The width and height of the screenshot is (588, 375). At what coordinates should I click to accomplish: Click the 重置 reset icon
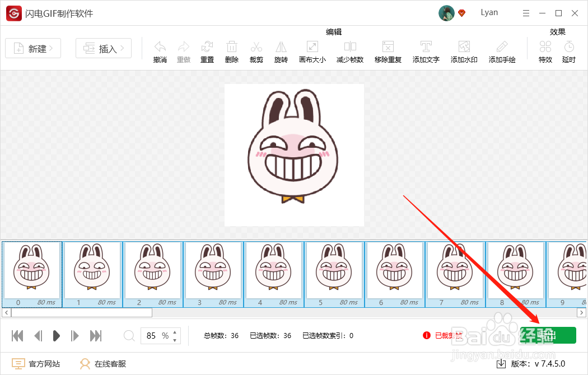(207, 47)
